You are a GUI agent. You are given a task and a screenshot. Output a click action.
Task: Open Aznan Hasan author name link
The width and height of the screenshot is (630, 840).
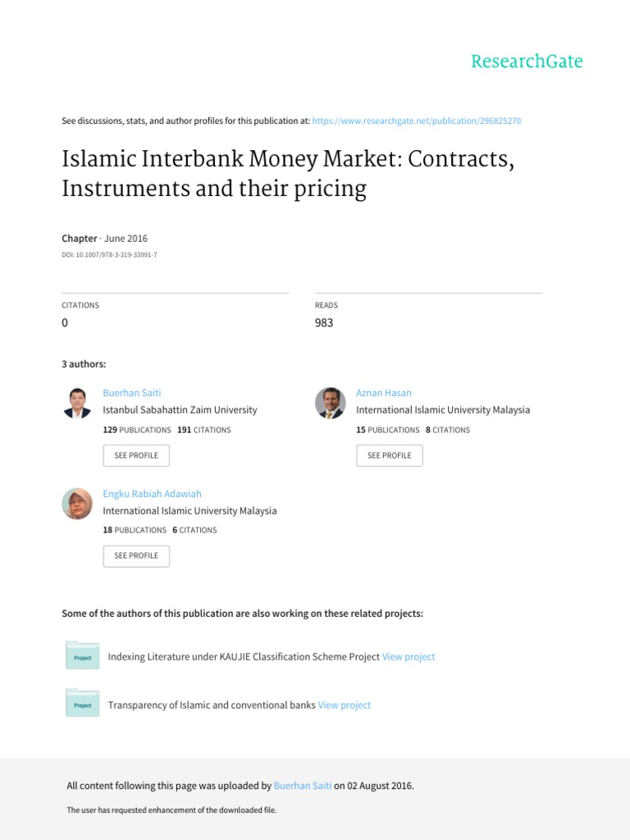[x=384, y=393]
